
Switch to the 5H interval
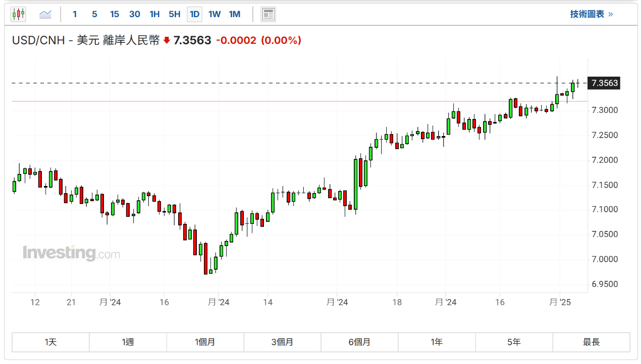[175, 14]
